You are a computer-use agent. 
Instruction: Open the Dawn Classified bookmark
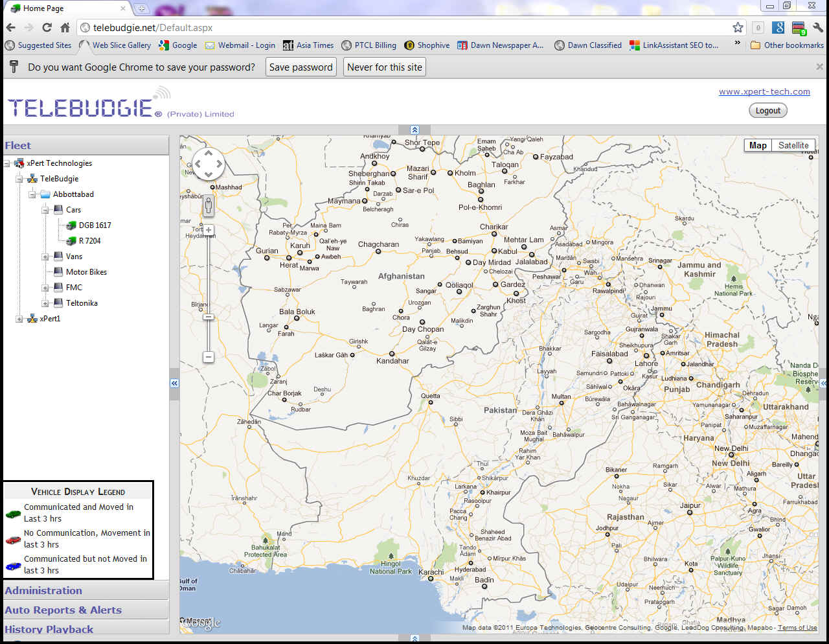(588, 45)
